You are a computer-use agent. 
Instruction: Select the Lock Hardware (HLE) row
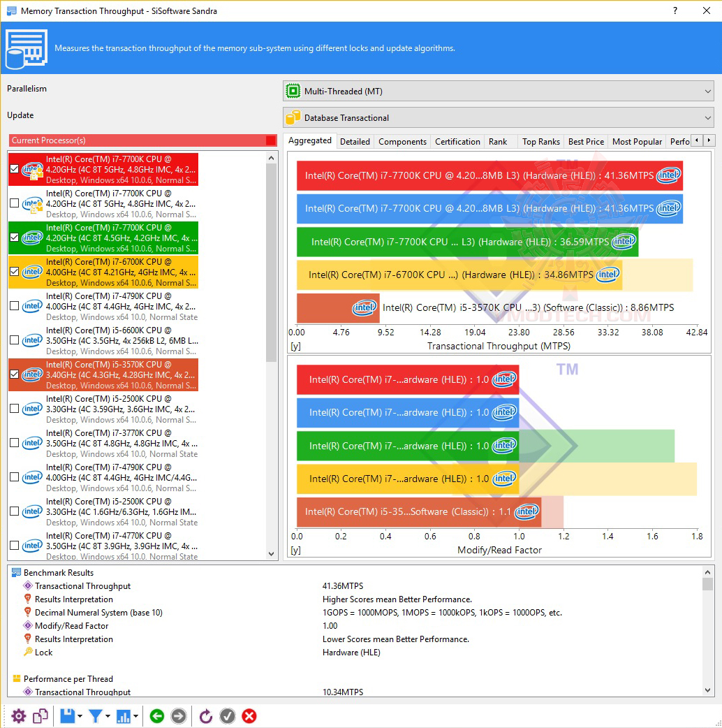point(355,652)
